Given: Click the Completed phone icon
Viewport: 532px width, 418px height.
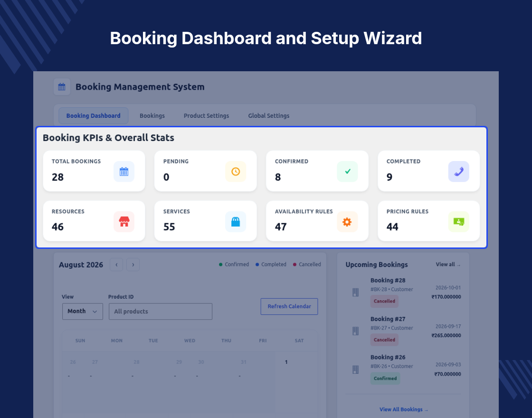Looking at the screenshot, I should (x=459, y=171).
